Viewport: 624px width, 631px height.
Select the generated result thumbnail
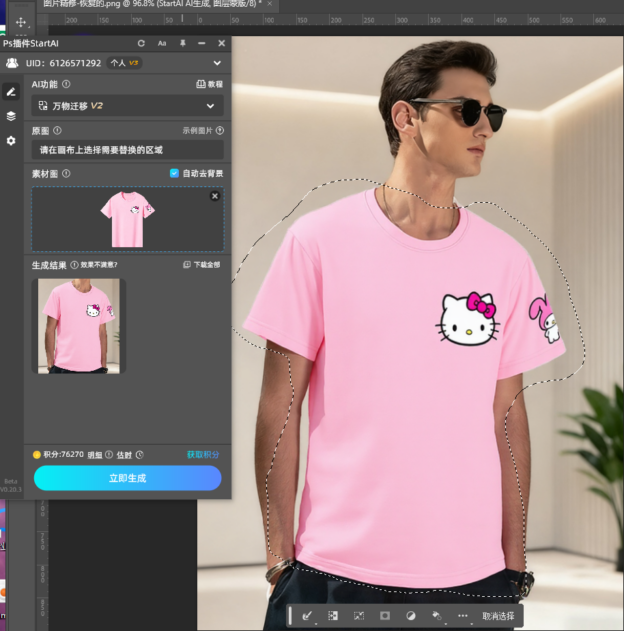[79, 325]
